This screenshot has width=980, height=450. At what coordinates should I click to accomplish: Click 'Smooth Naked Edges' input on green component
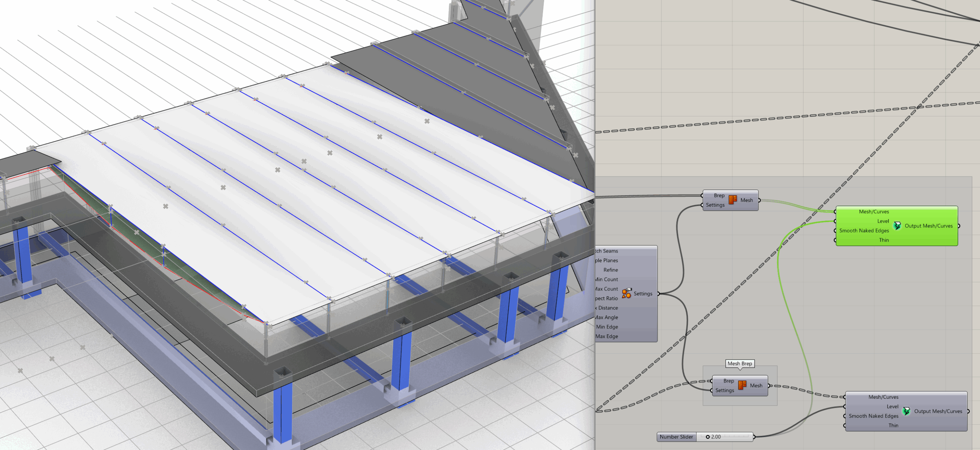point(864,231)
